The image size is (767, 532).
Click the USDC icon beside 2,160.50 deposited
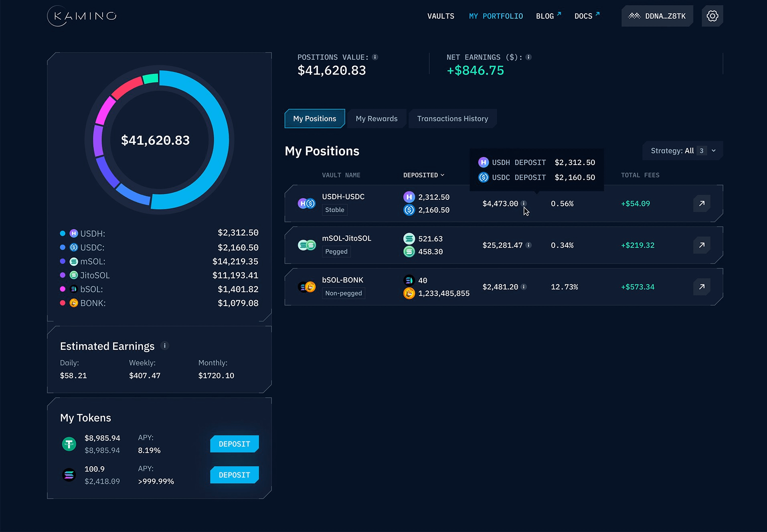[409, 210]
